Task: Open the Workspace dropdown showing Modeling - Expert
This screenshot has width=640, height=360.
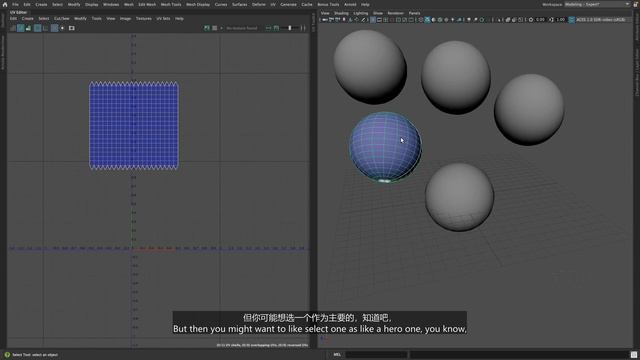Action: (598, 4)
